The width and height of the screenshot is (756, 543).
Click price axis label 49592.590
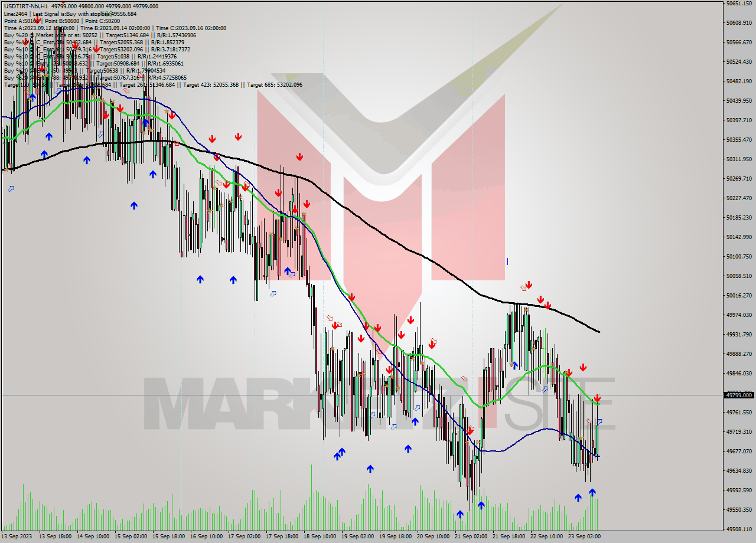click(739, 490)
